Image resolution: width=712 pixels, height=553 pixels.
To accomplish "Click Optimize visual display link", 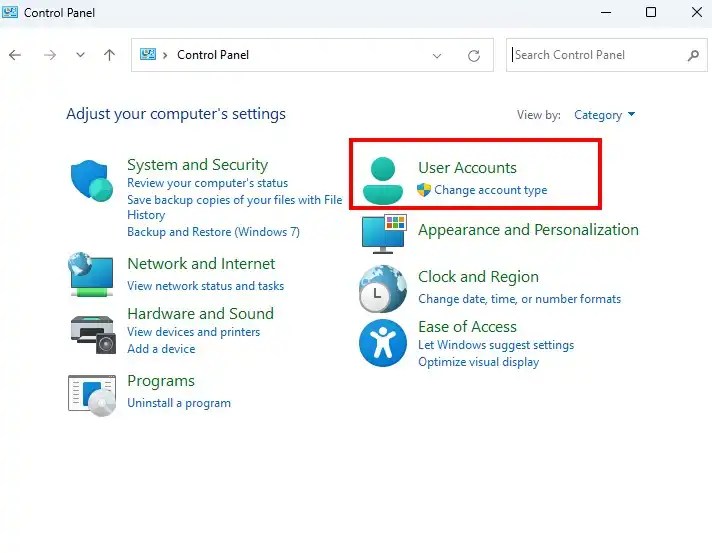I will (x=479, y=362).
